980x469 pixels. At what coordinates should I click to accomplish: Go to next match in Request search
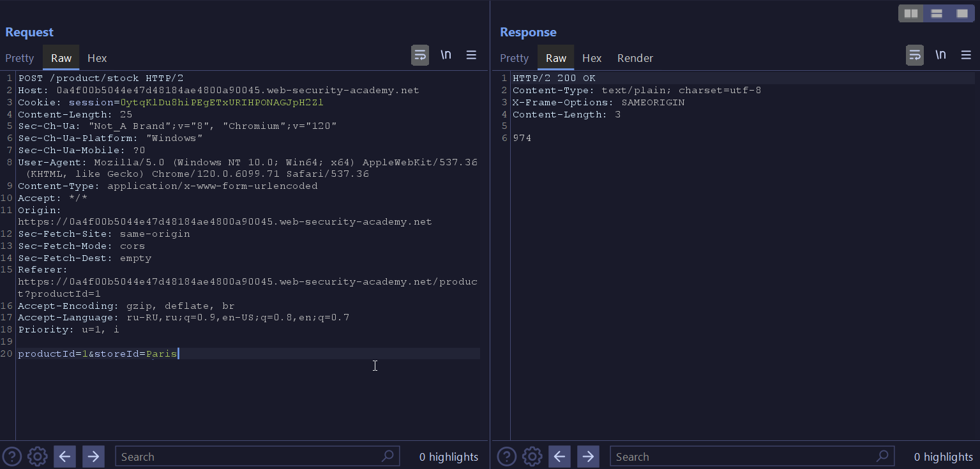(x=93, y=456)
